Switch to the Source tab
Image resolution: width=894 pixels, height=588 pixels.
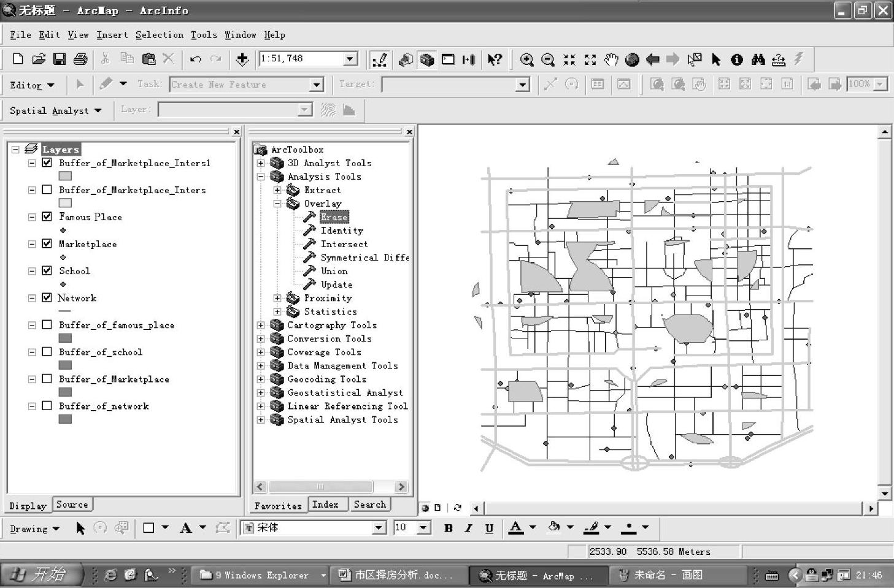coord(72,505)
